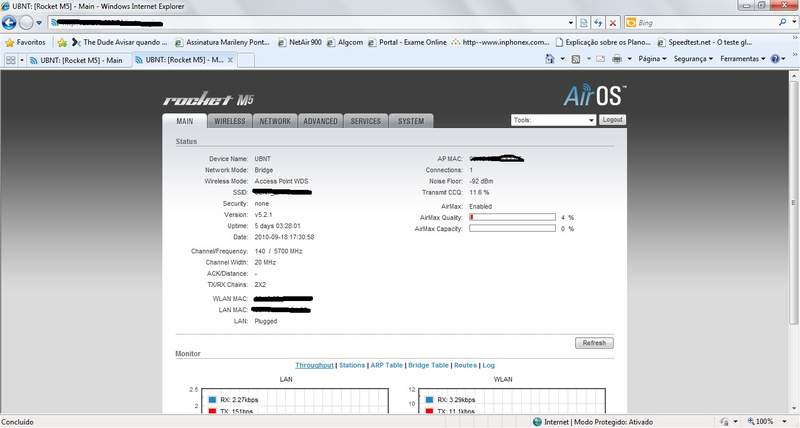Click the Quick Tabs grid icon
Viewport: 800px width, 428px height.
(10, 60)
